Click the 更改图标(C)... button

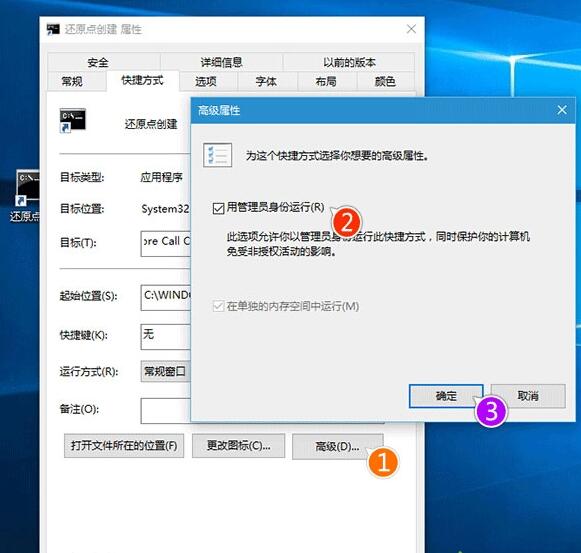tap(238, 446)
